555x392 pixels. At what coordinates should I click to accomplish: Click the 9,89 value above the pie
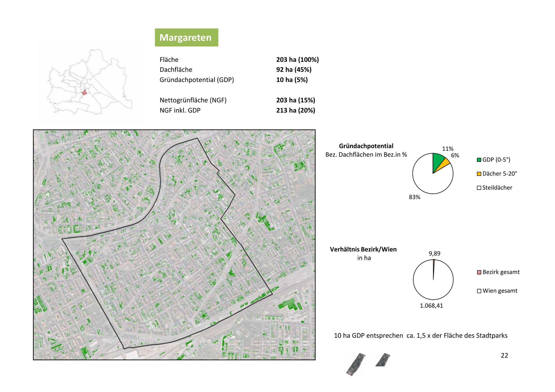(x=434, y=253)
